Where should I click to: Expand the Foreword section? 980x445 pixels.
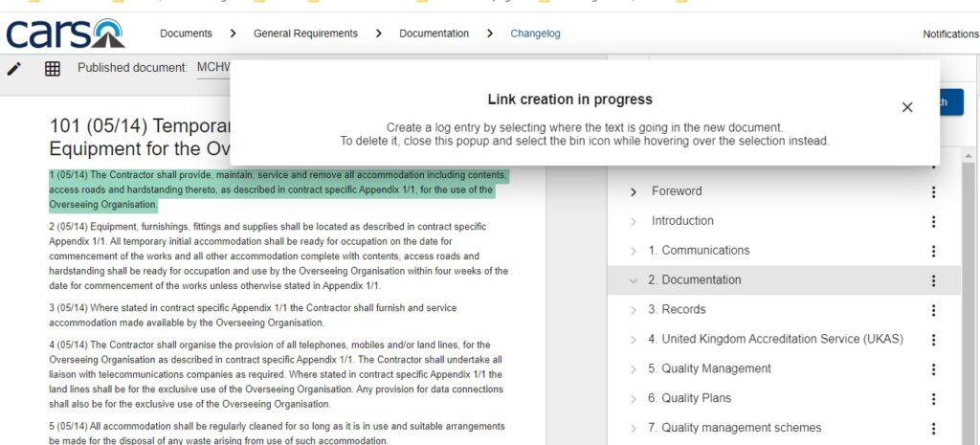pos(634,191)
